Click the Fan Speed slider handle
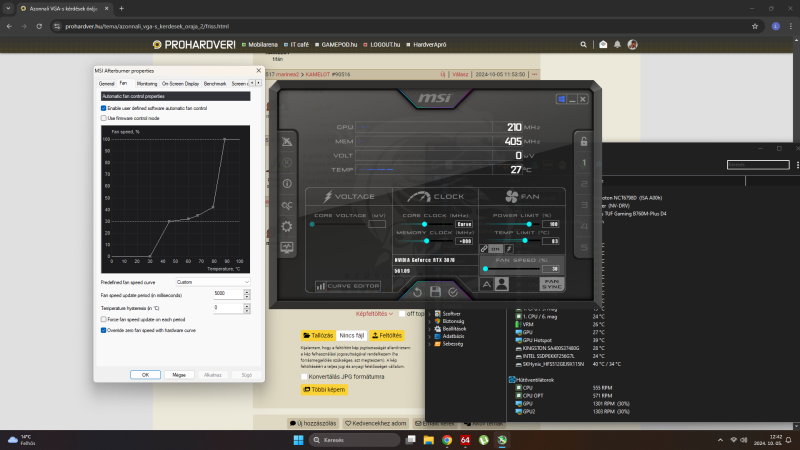Screen dimensions: 800x450 coord(486,268)
